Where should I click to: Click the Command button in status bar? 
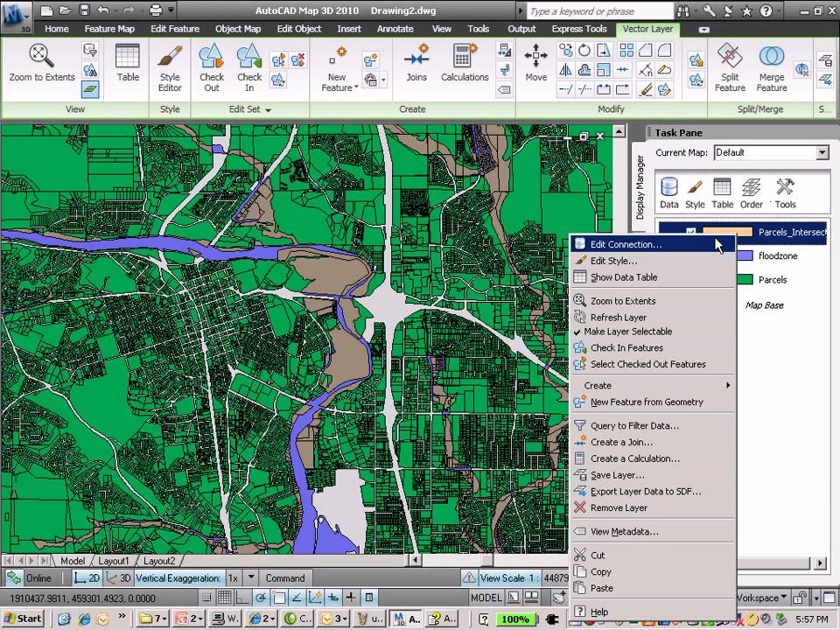click(285, 578)
